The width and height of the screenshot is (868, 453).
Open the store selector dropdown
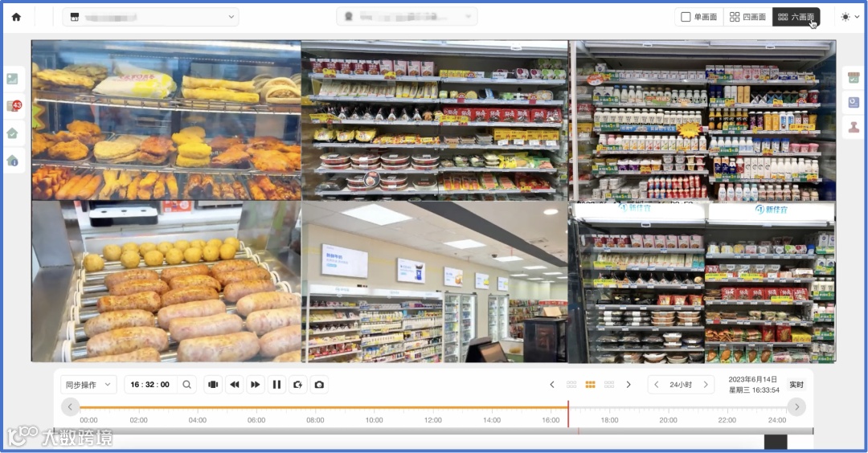click(x=150, y=17)
